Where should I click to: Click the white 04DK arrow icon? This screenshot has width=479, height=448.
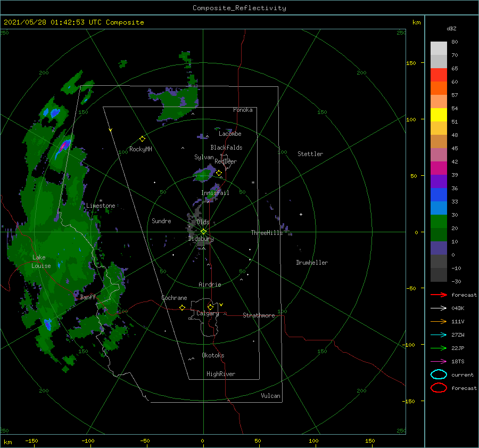coord(439,308)
